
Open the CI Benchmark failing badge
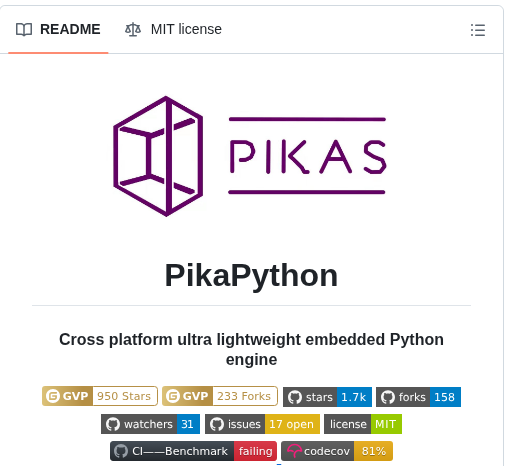coord(193,451)
